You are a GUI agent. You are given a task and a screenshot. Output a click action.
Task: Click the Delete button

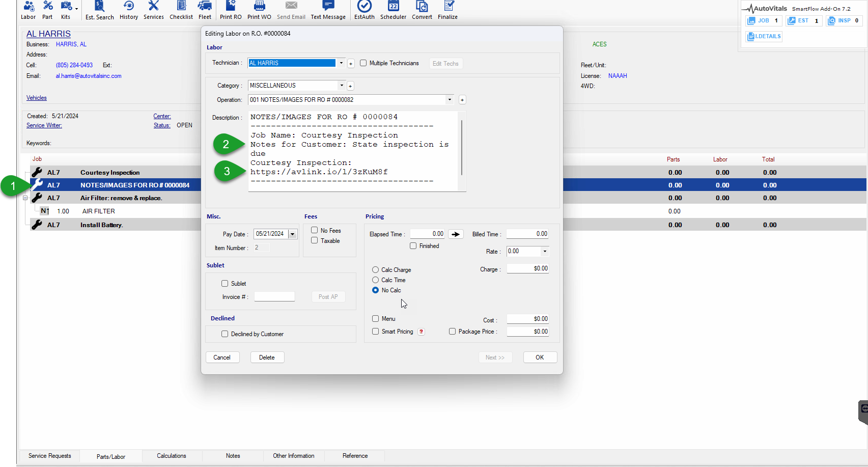coord(267,358)
